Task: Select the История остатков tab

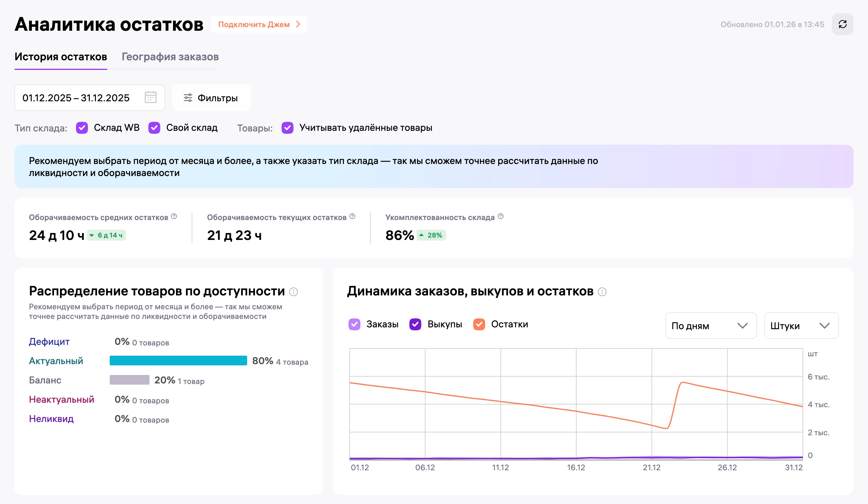Action: pyautogui.click(x=61, y=57)
